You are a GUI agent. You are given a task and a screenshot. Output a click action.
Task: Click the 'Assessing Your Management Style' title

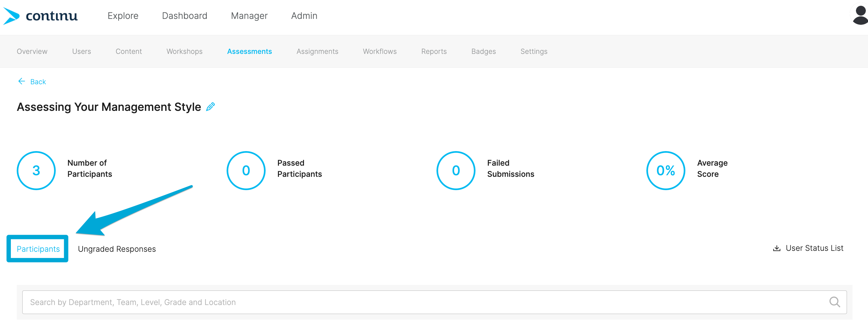(x=109, y=107)
